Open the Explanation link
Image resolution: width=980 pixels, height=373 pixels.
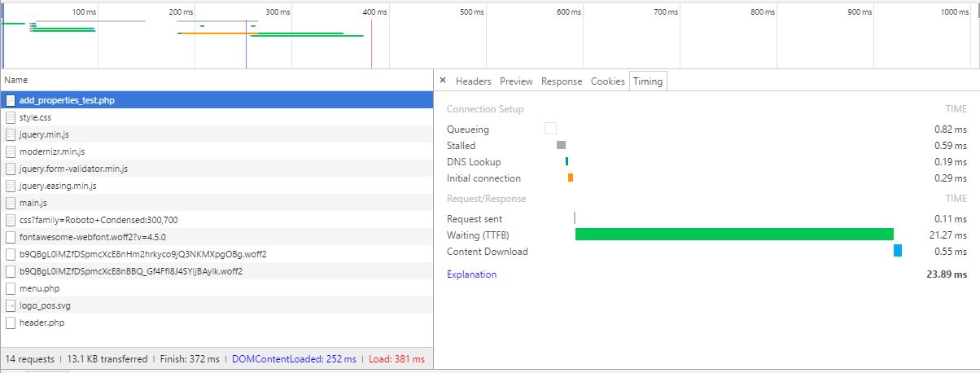(x=471, y=274)
